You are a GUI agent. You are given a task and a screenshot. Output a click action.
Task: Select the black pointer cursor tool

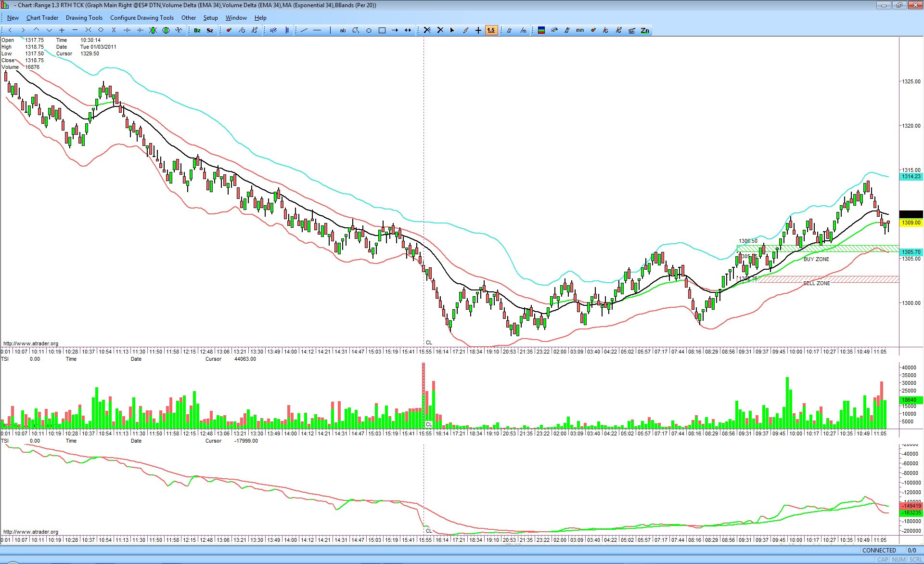452,30
